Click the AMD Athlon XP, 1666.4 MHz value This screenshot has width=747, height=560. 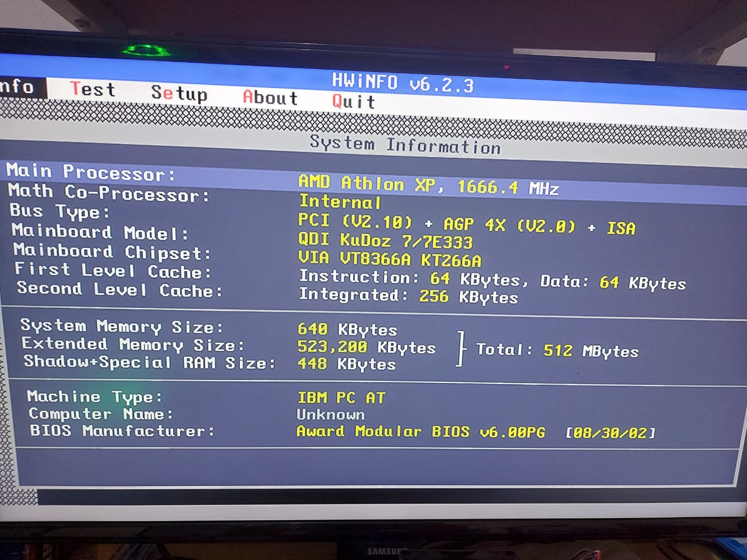tap(428, 185)
